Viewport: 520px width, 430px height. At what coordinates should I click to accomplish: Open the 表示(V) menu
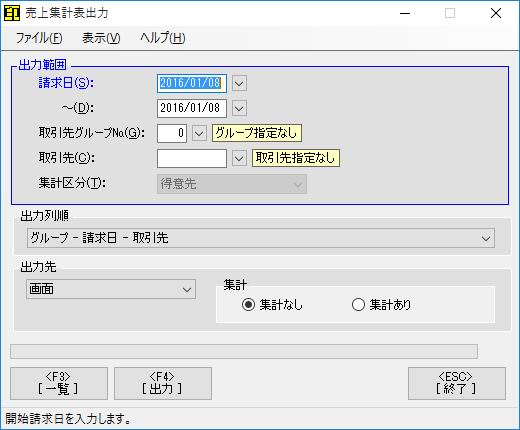[101, 38]
